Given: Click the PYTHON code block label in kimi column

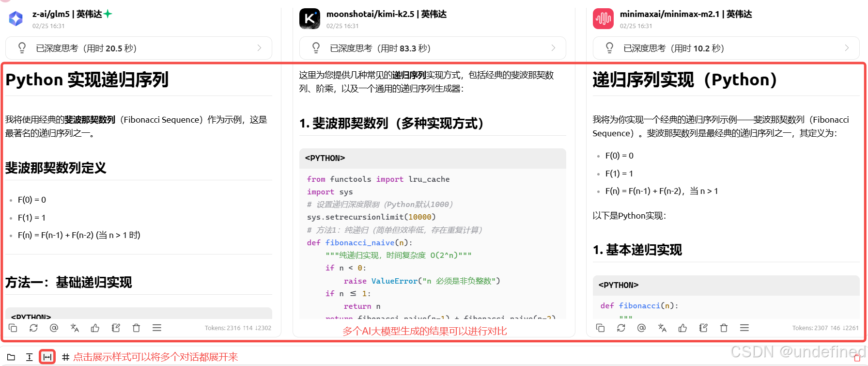Looking at the screenshot, I should click(325, 158).
